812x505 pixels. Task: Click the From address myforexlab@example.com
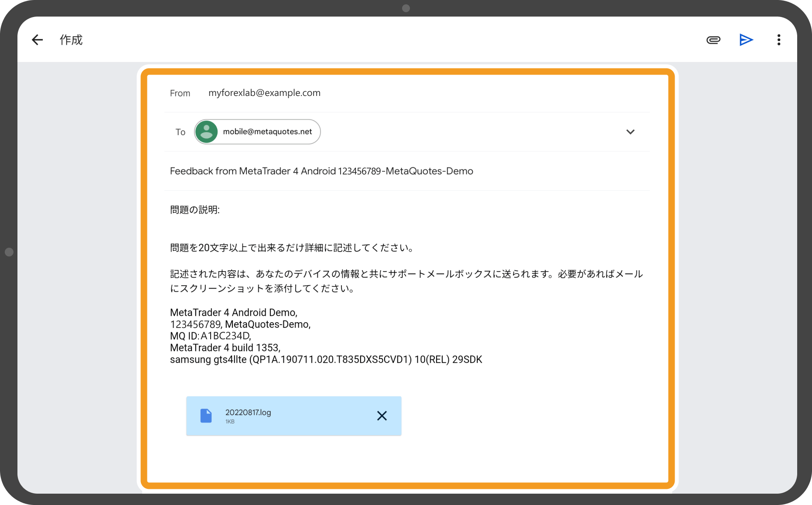(x=264, y=93)
